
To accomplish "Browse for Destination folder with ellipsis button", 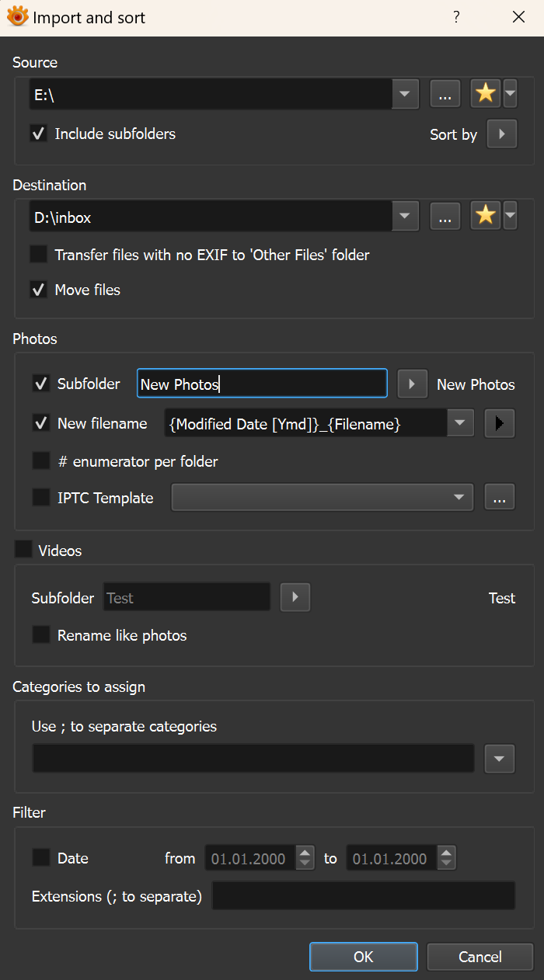I will (445, 217).
